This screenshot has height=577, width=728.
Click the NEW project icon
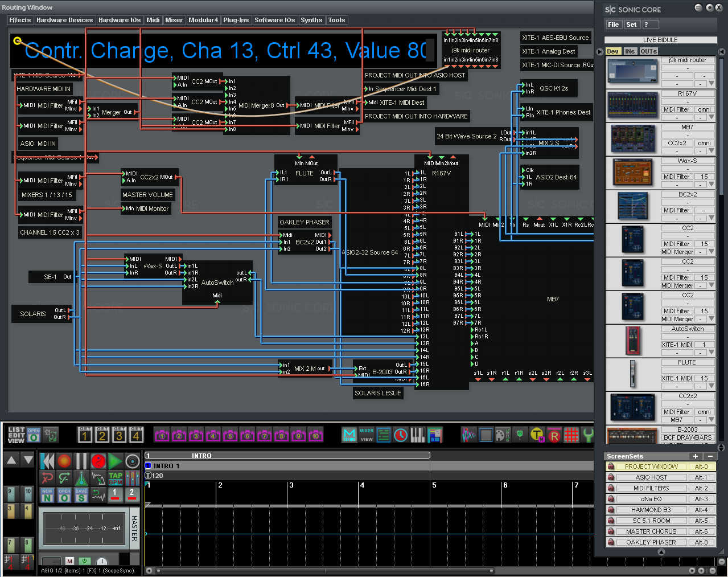tap(47, 495)
